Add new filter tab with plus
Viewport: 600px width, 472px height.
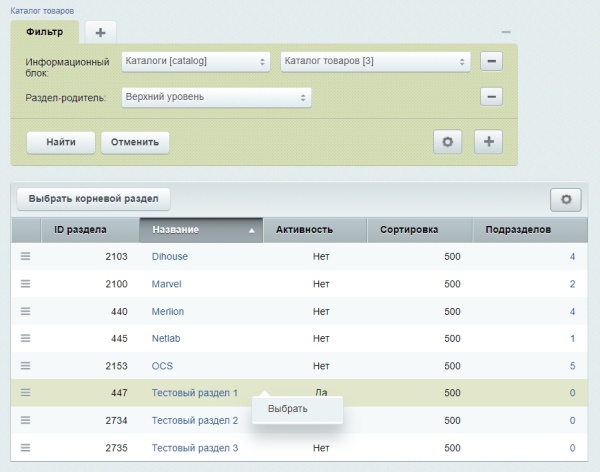coord(99,32)
